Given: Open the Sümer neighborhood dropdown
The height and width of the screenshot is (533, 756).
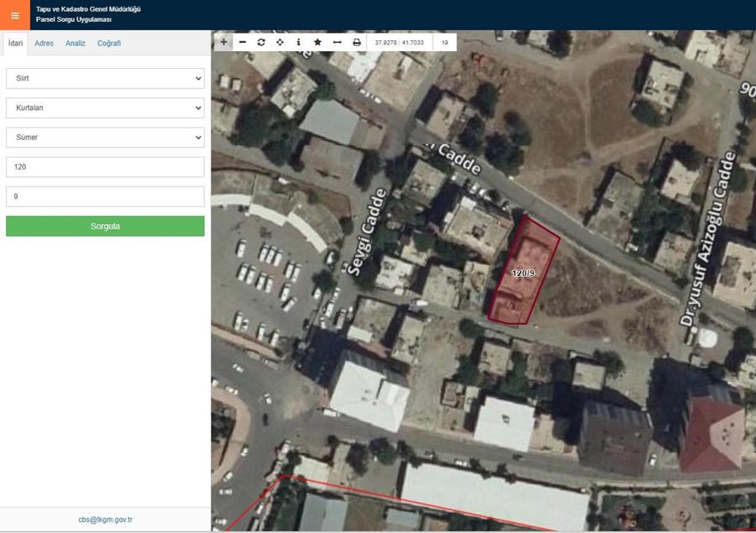Looking at the screenshot, I should pos(105,138).
